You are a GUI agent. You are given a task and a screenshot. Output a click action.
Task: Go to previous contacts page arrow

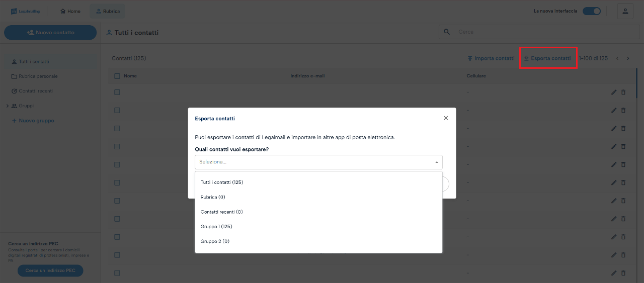pos(617,58)
